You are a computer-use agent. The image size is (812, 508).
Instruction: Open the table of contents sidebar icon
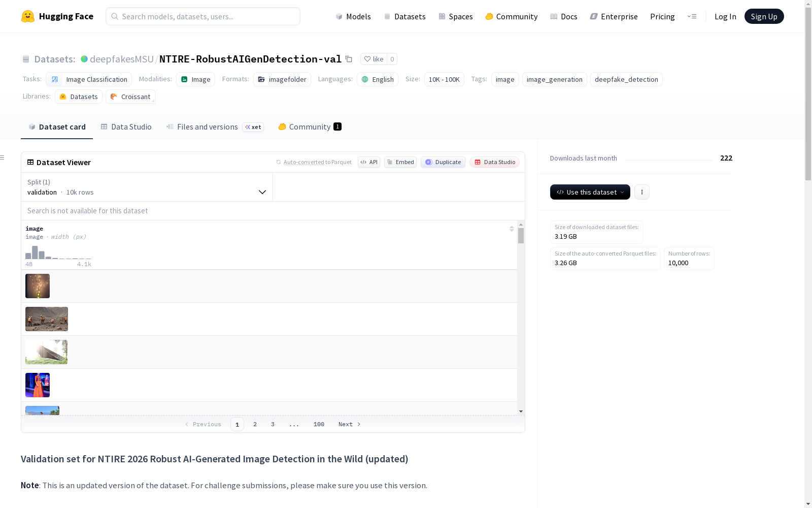3,157
